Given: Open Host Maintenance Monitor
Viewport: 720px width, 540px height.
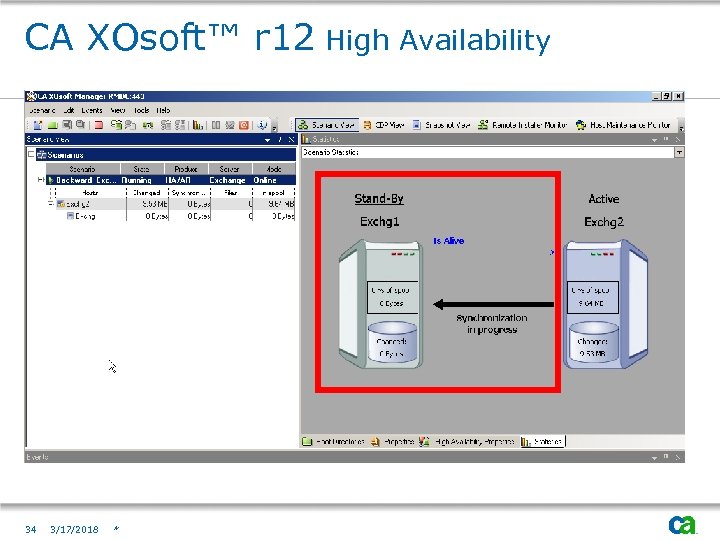Looking at the screenshot, I should pyautogui.click(x=623, y=125).
